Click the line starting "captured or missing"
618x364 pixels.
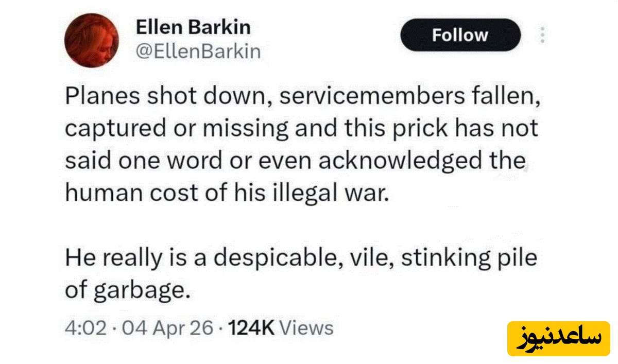click(x=301, y=129)
